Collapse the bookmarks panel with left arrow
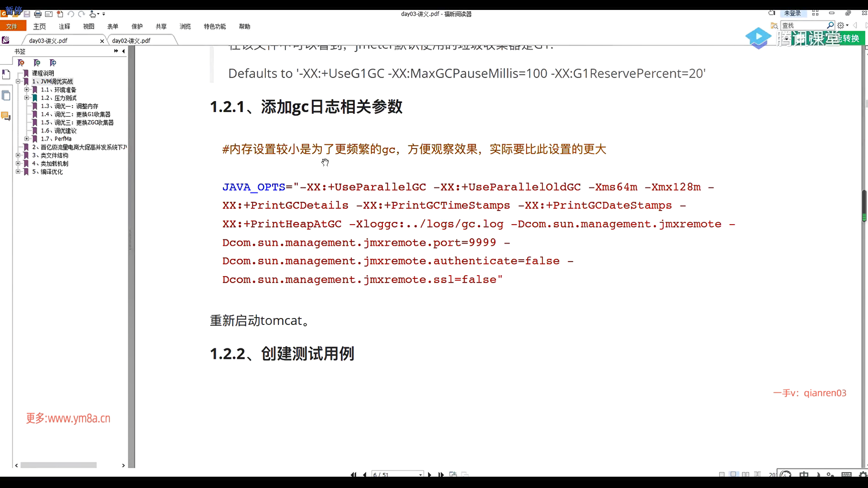 [x=123, y=51]
